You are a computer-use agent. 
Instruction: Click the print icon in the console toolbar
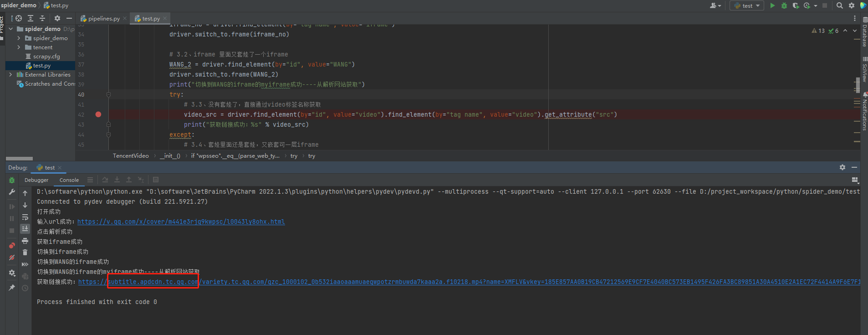click(x=25, y=241)
